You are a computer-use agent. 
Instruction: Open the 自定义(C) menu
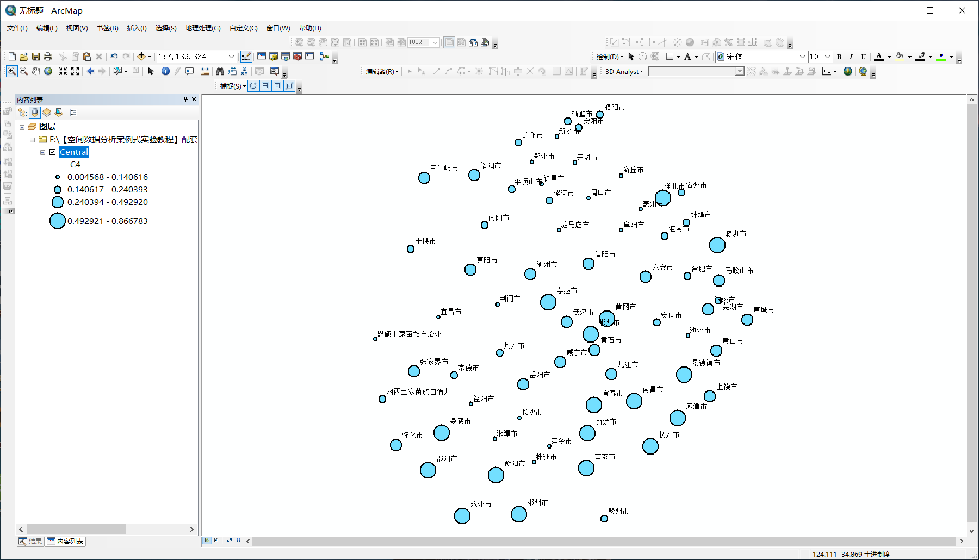[x=243, y=28]
